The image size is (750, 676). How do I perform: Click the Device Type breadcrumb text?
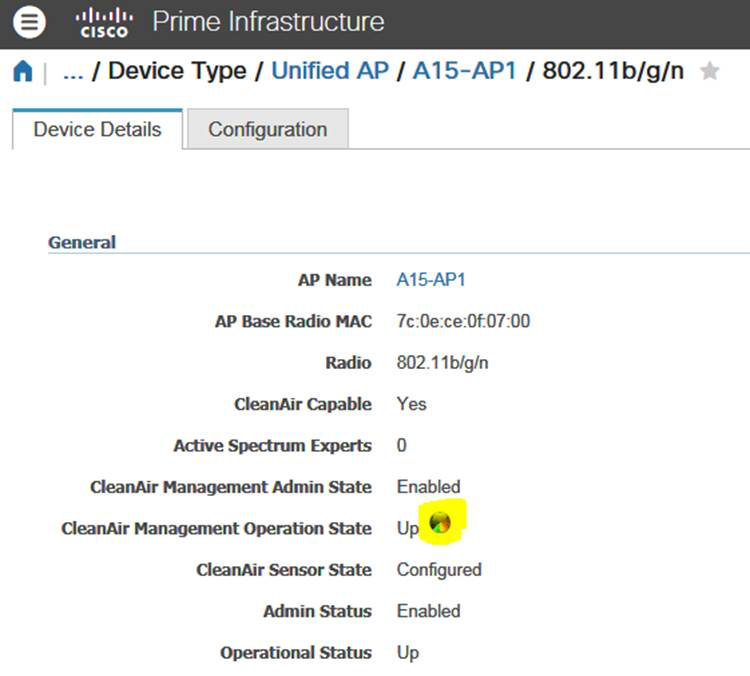177,71
